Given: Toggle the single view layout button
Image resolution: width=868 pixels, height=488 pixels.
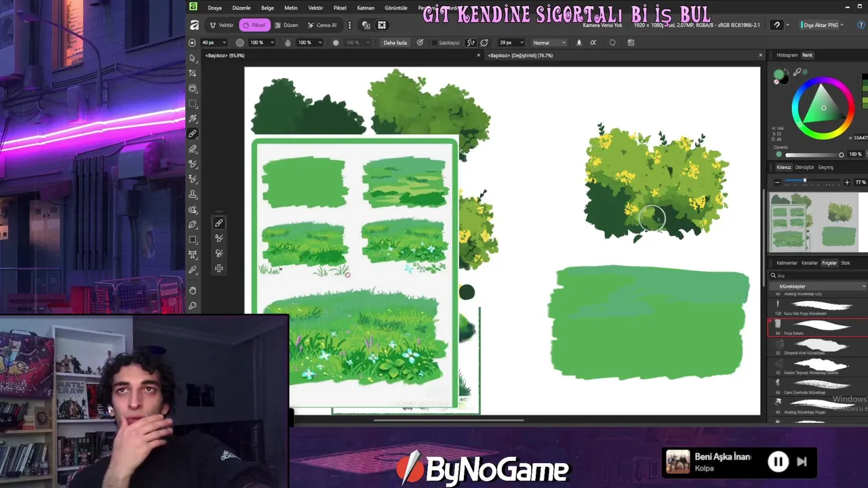Looking at the screenshot, I should [366, 25].
